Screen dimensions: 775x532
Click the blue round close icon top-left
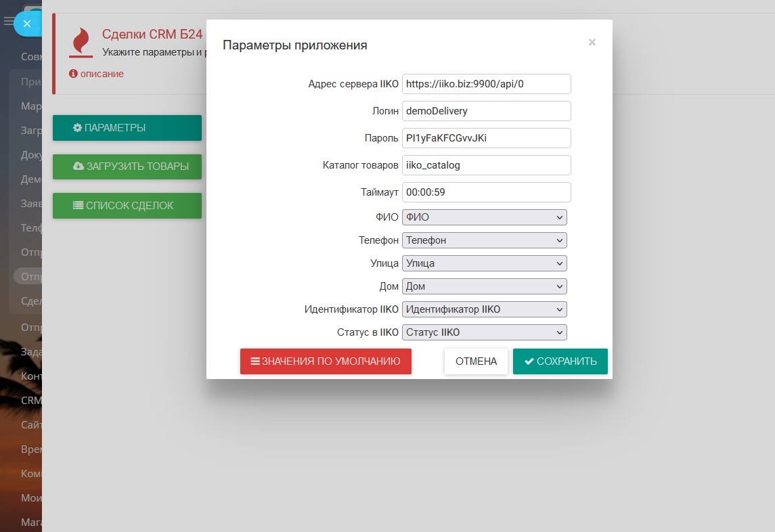(27, 23)
